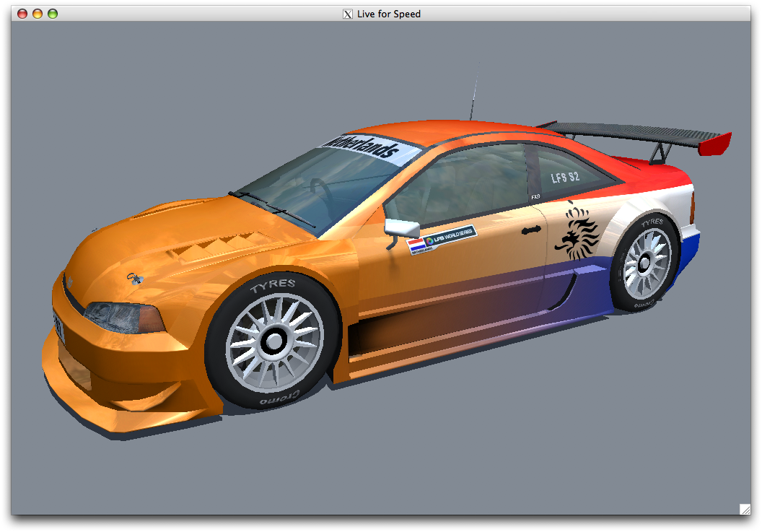The width and height of the screenshot is (762, 532).
Task: Click the black lion emblem on car
Action: click(577, 232)
